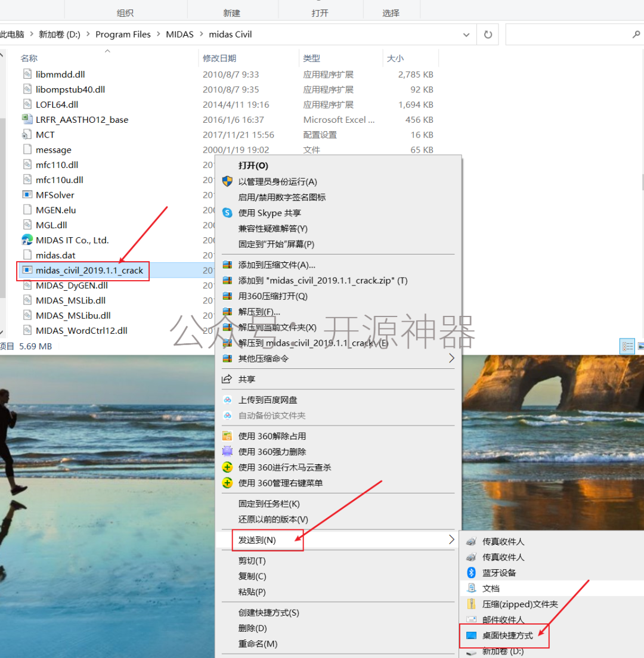Select the MGEN.elu file row
The image size is (644, 658).
point(56,210)
